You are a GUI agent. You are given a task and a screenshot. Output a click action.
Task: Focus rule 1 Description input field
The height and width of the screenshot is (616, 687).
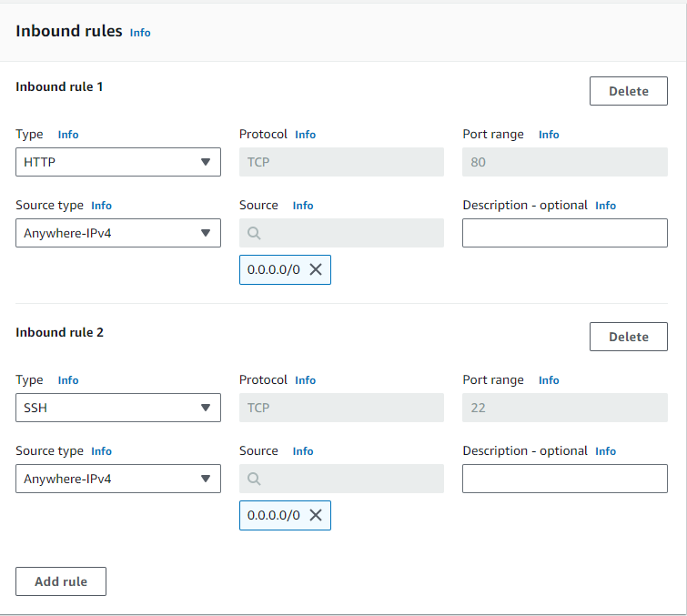click(x=565, y=233)
